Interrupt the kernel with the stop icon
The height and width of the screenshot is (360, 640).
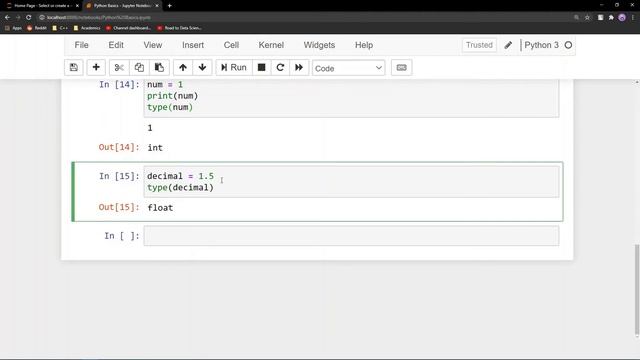pyautogui.click(x=262, y=68)
